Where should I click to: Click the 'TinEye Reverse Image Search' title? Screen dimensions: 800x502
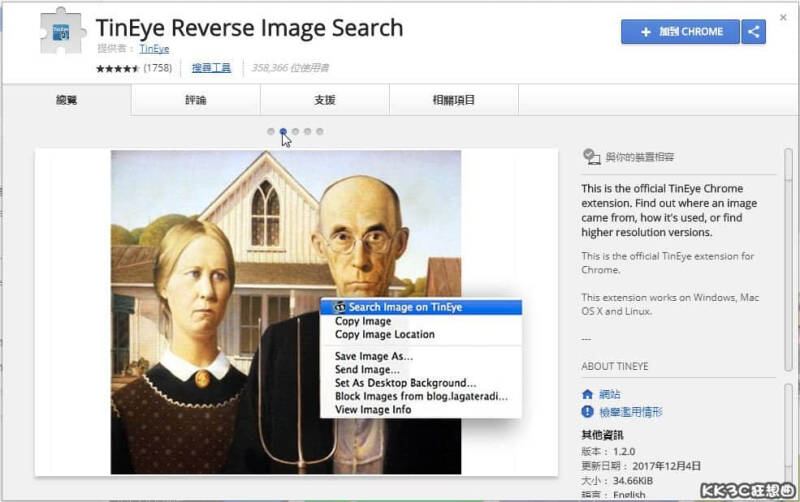point(249,28)
